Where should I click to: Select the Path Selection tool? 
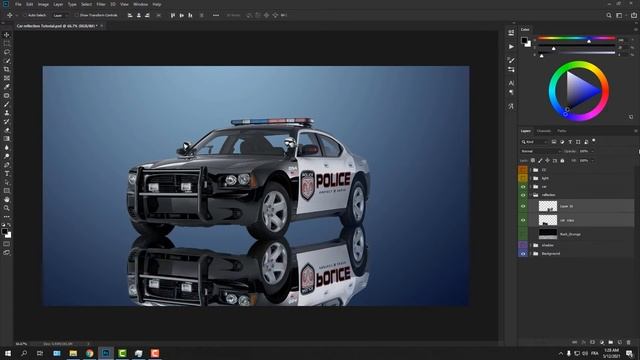(x=7, y=182)
